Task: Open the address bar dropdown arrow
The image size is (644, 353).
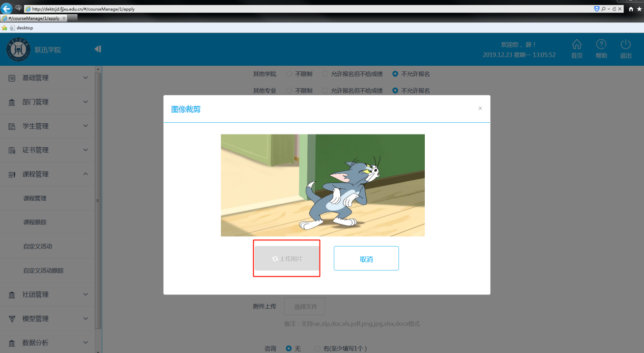Action: click(609, 9)
